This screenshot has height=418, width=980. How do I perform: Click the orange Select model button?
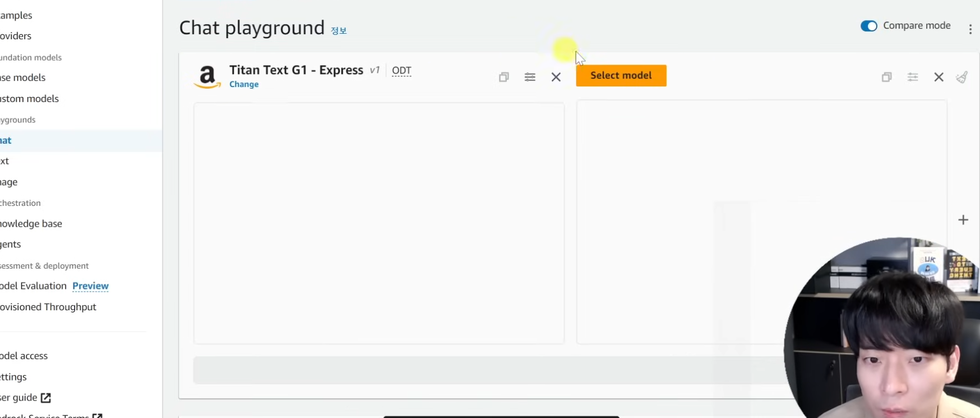coord(621,76)
